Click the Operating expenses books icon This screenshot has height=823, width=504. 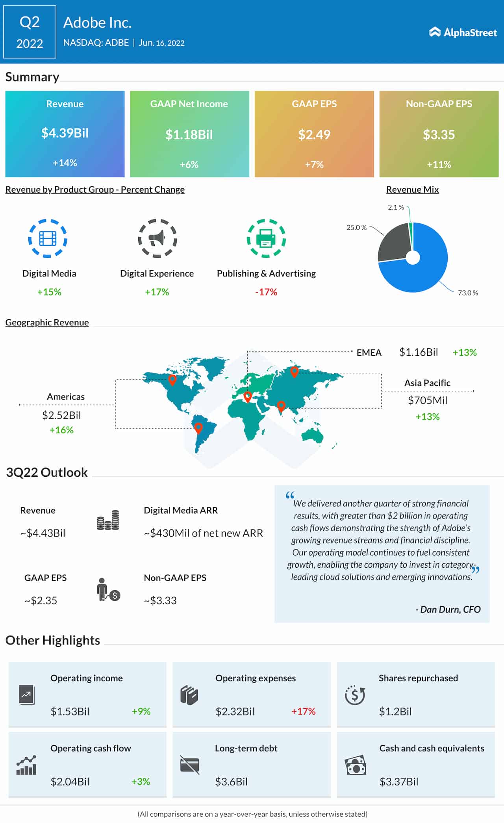tap(189, 695)
